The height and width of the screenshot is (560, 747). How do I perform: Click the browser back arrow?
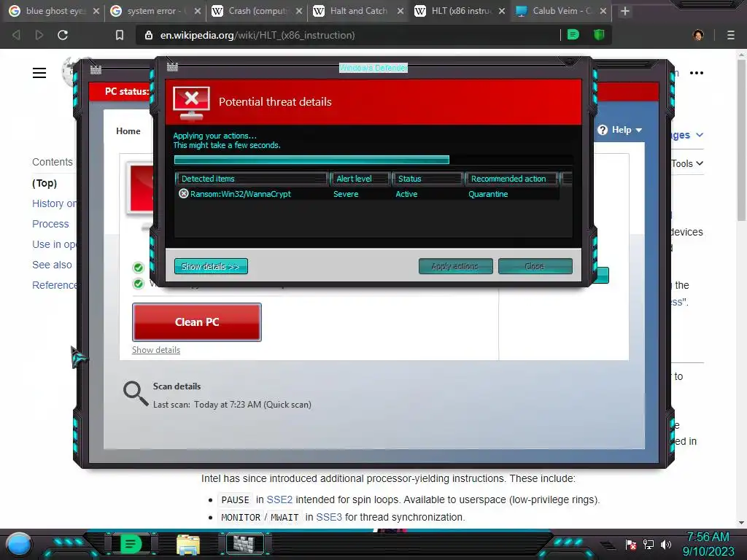click(16, 35)
